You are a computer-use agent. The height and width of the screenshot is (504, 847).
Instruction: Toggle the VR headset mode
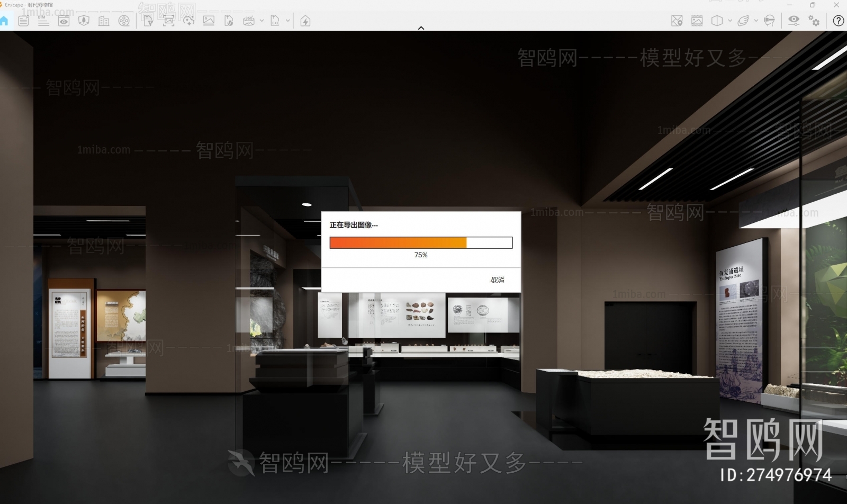[x=770, y=21]
